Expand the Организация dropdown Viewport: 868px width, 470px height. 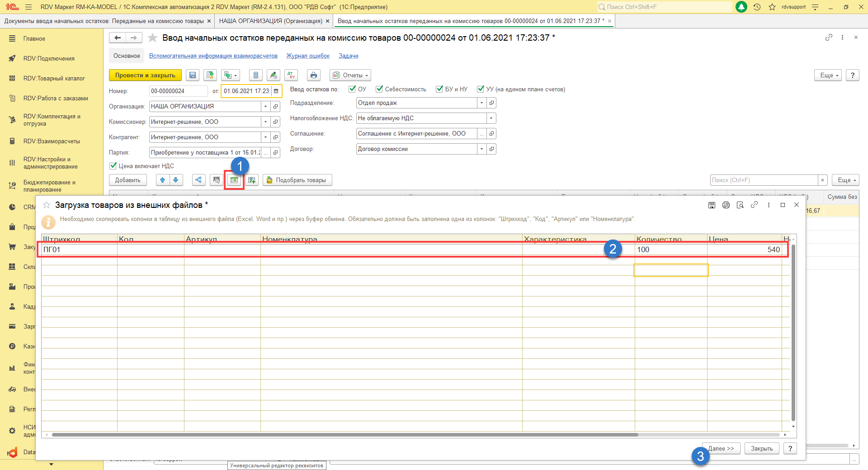pos(265,107)
